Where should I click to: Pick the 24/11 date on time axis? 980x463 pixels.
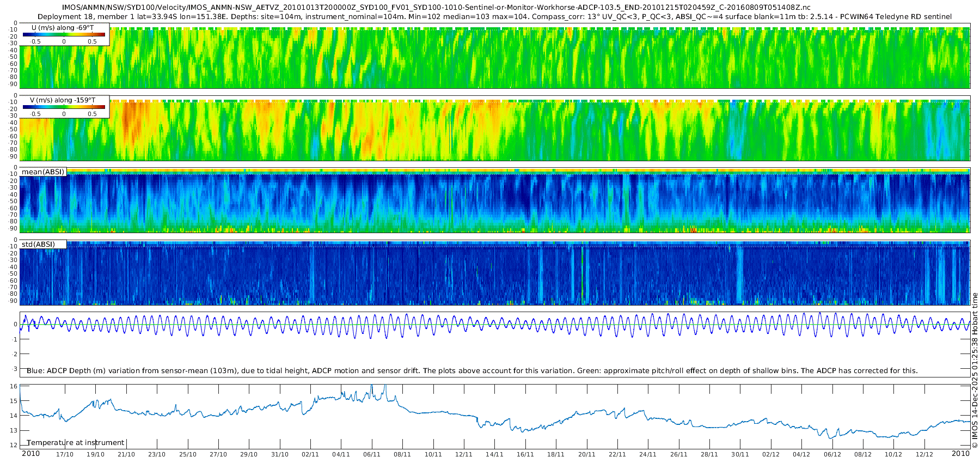(648, 454)
